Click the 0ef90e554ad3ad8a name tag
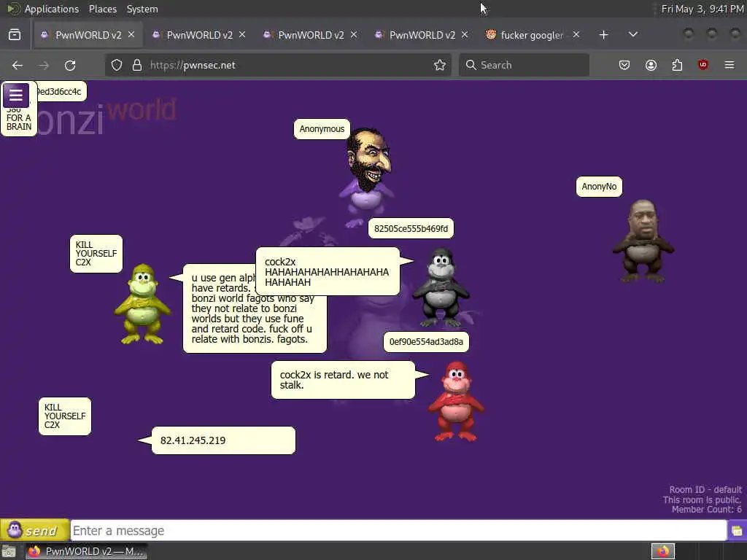This screenshot has height=560, width=747. click(426, 342)
